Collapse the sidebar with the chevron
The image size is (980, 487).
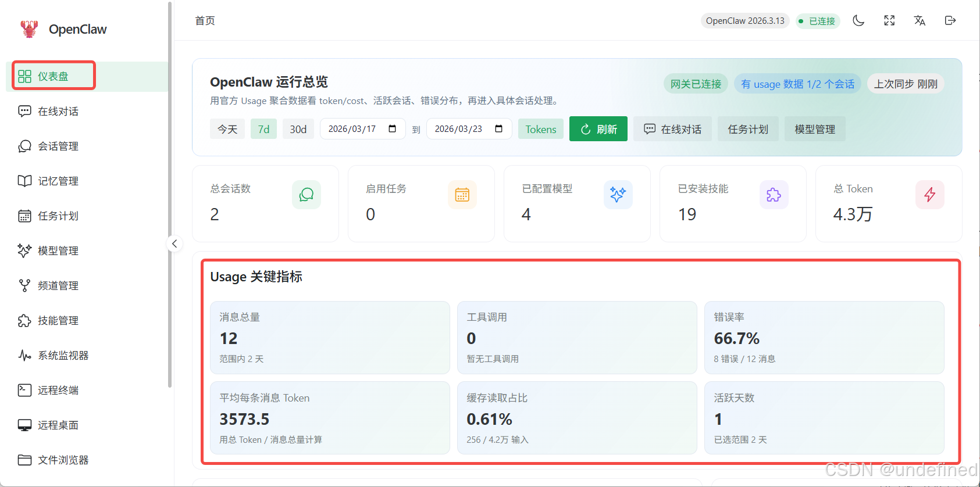click(x=174, y=243)
